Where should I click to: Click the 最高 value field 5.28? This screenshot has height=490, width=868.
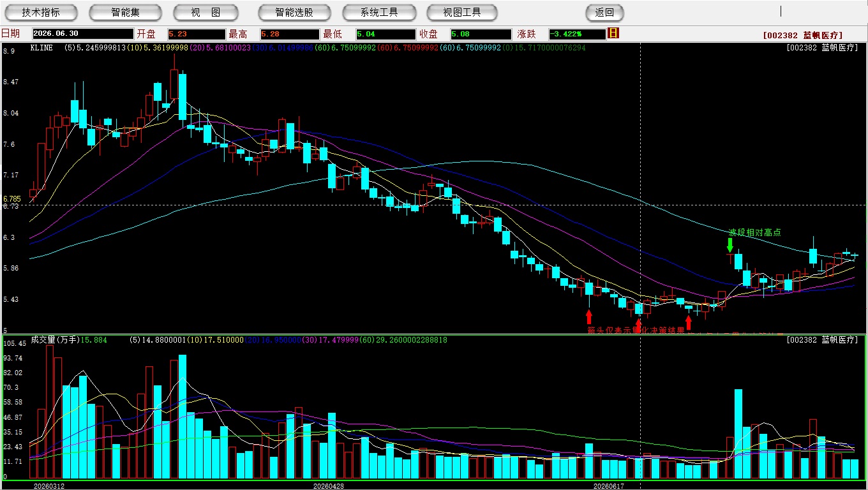pyautogui.click(x=290, y=34)
